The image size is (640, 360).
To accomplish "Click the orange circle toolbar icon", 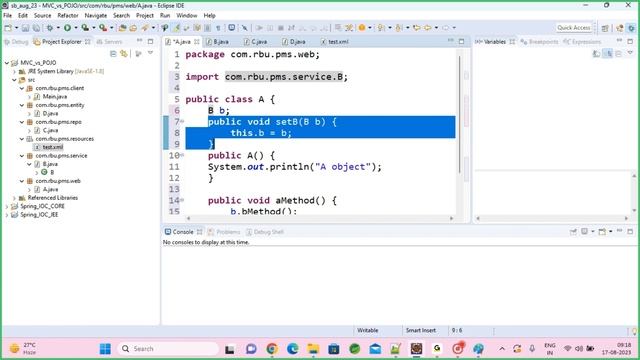I will click(362, 28).
